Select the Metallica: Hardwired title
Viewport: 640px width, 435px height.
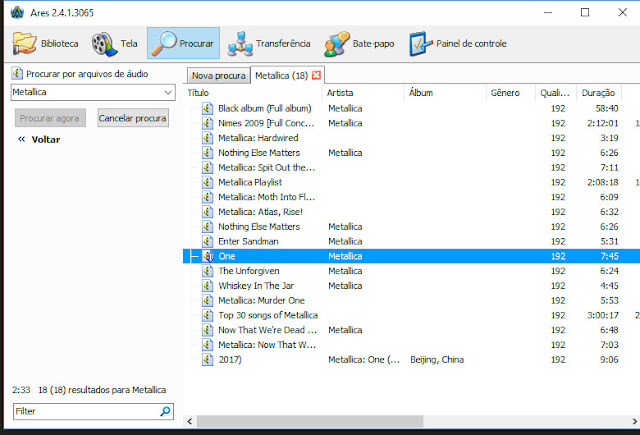tap(258, 138)
